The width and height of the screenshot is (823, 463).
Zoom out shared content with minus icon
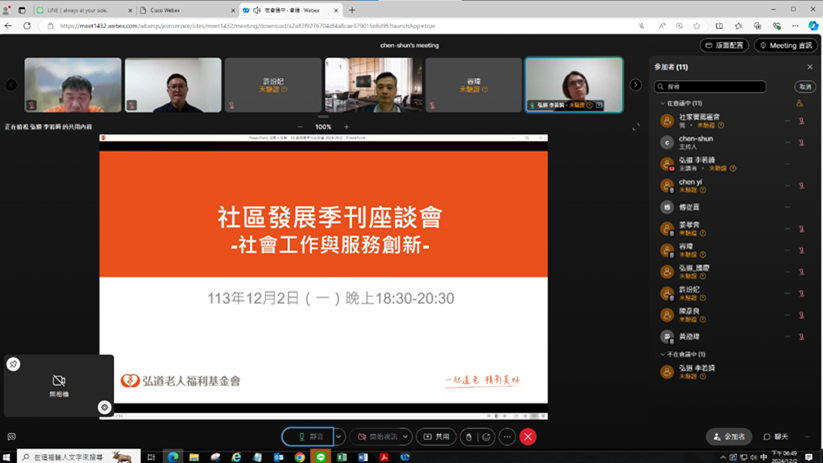(300, 127)
